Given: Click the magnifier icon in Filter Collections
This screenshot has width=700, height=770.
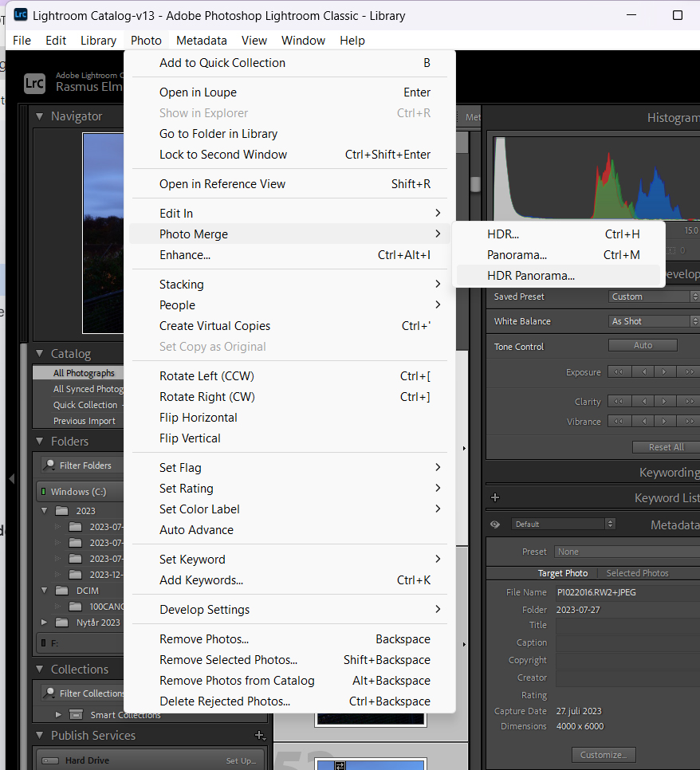Looking at the screenshot, I should tap(49, 693).
